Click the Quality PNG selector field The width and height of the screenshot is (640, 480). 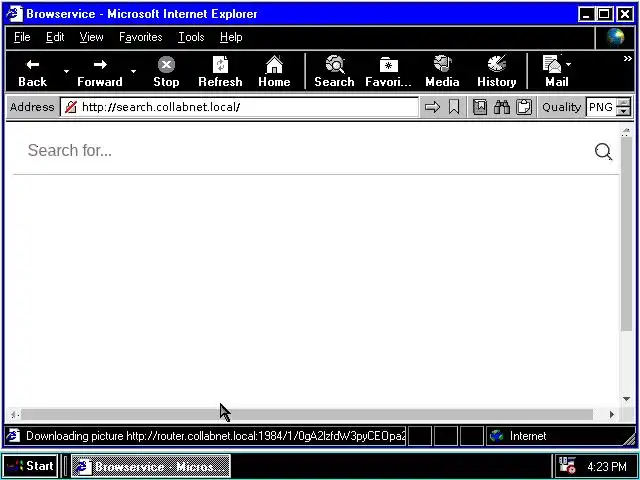tap(601, 107)
